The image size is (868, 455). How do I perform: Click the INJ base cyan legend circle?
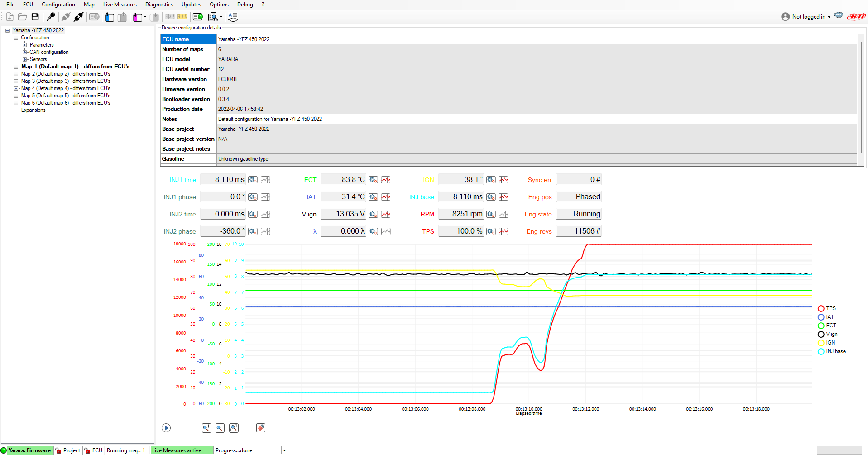[x=821, y=351]
